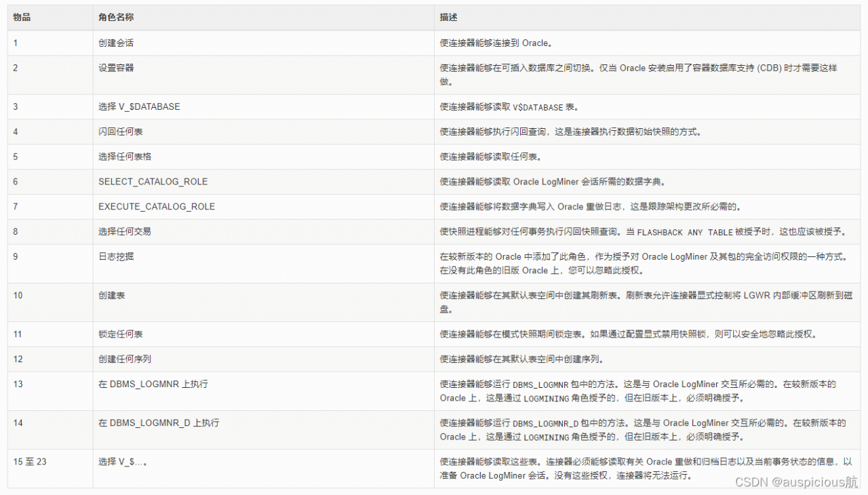Select the 设置容器 role name cell
Image resolution: width=868 pixels, height=495 pixels.
115,68
